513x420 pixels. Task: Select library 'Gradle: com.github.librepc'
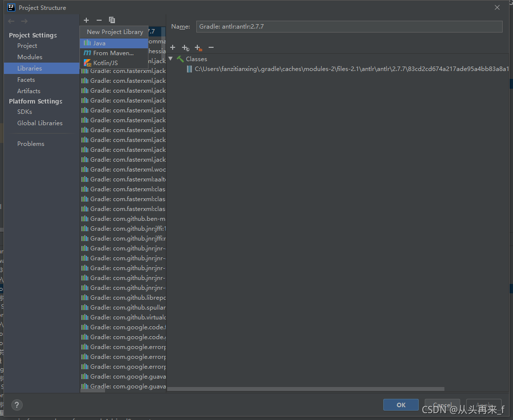point(123,297)
